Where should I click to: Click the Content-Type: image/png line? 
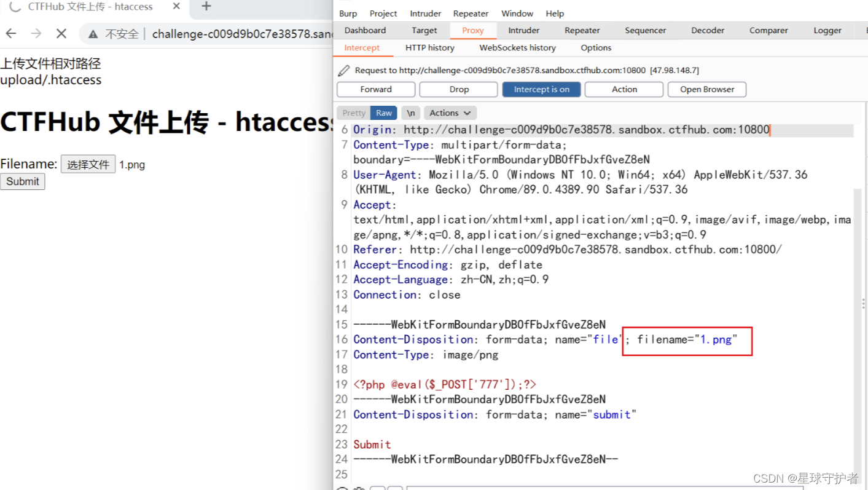click(426, 355)
